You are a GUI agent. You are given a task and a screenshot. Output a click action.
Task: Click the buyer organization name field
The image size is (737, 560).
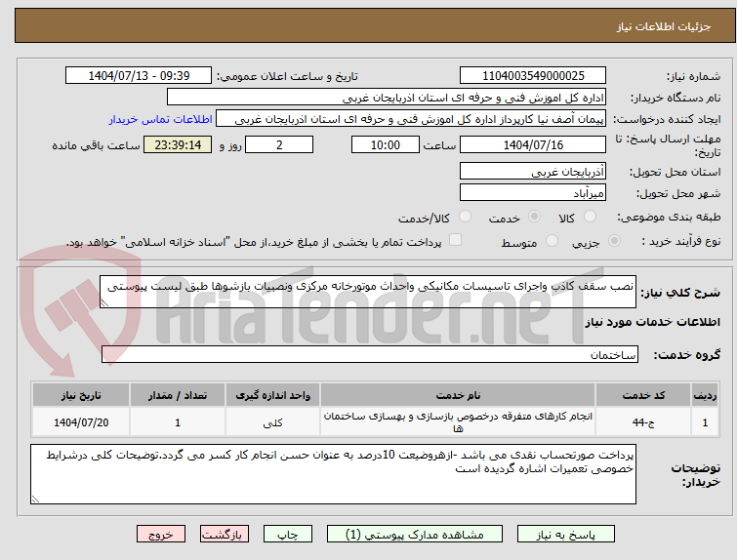click(387, 98)
